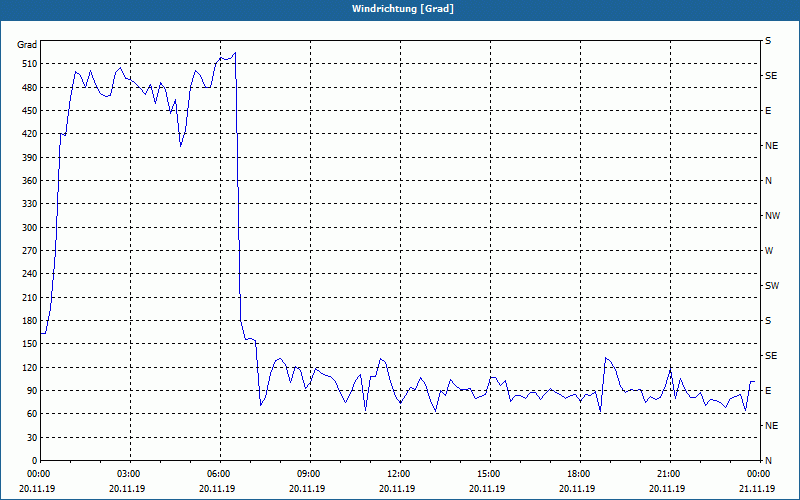Select the 240 value on the y-axis
The image size is (800, 500).
pyautogui.click(x=29, y=274)
